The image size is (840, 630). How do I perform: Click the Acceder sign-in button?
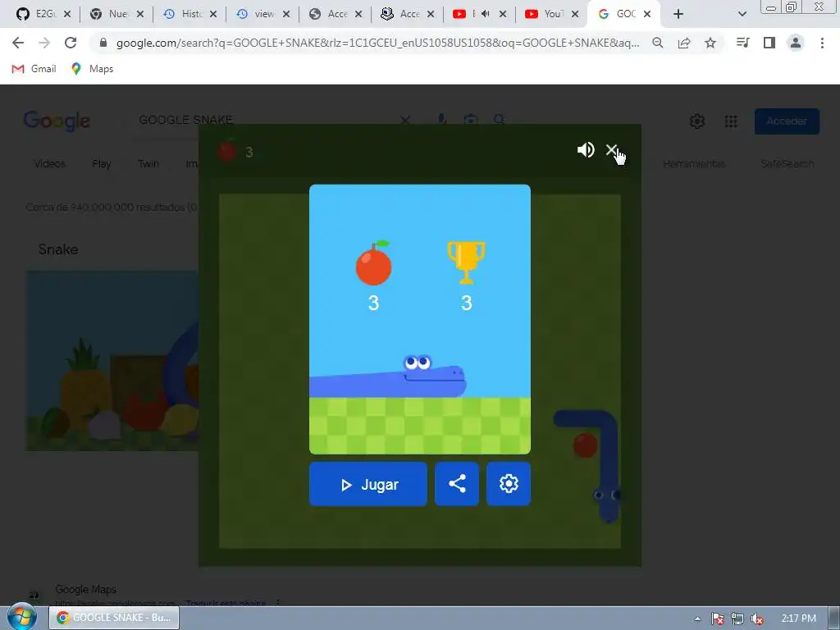[787, 121]
